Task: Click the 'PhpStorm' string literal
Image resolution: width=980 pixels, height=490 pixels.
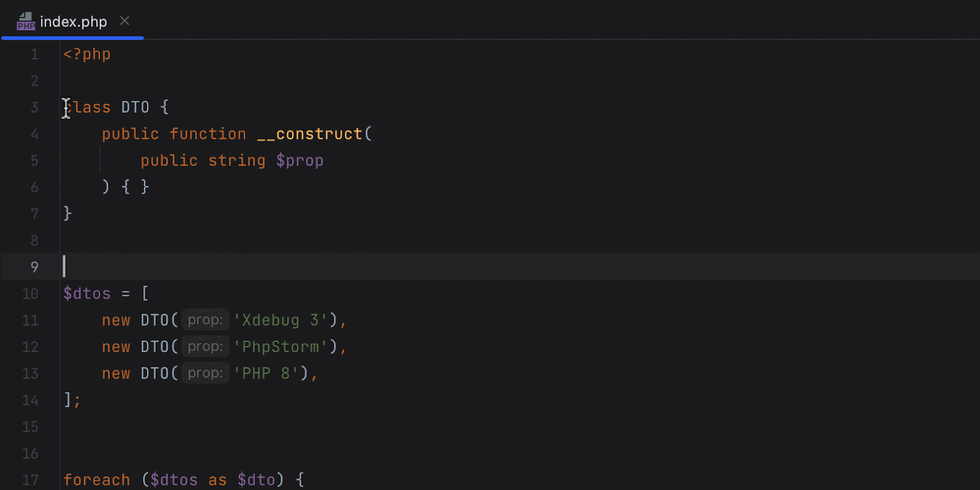Action: (x=281, y=347)
